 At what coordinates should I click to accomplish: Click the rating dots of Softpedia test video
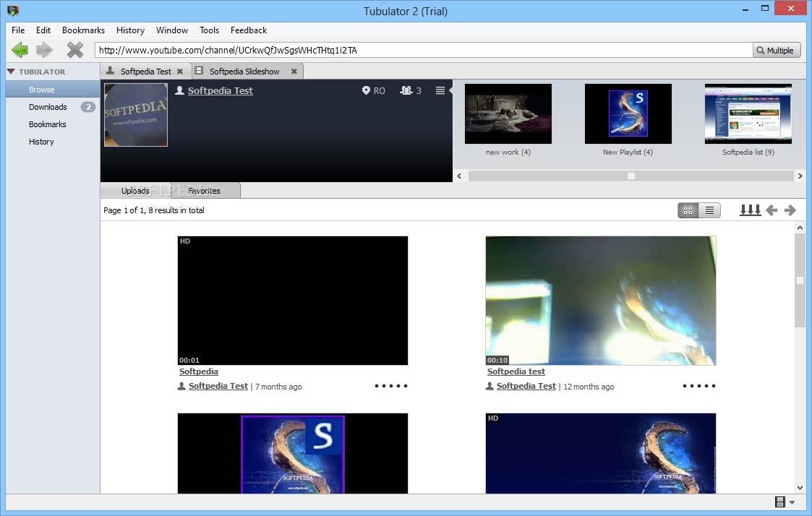tap(699, 386)
